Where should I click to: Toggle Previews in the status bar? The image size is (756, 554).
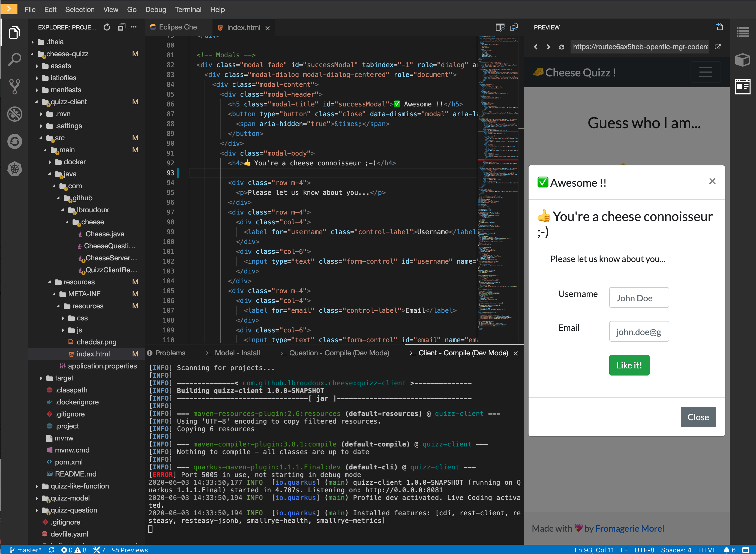[x=130, y=550]
